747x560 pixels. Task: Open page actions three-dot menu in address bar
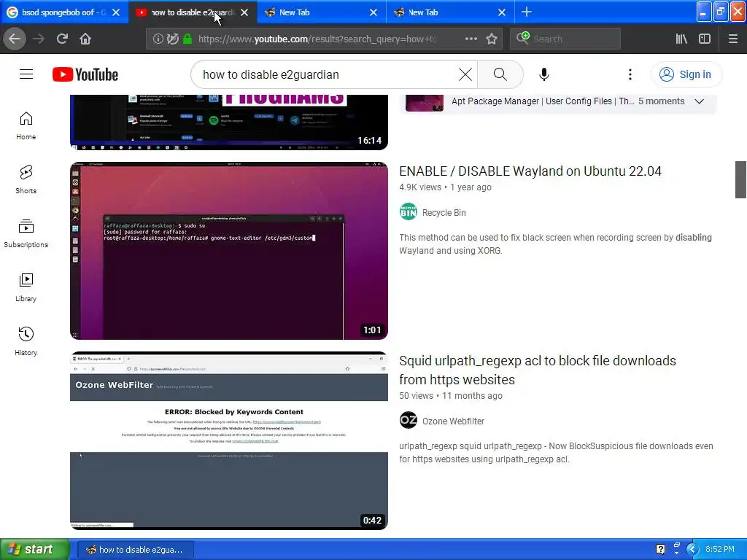[471, 39]
